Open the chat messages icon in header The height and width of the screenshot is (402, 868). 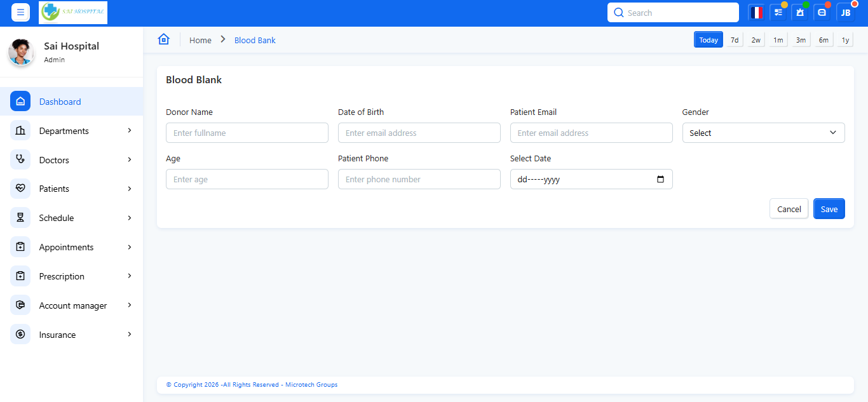(822, 13)
